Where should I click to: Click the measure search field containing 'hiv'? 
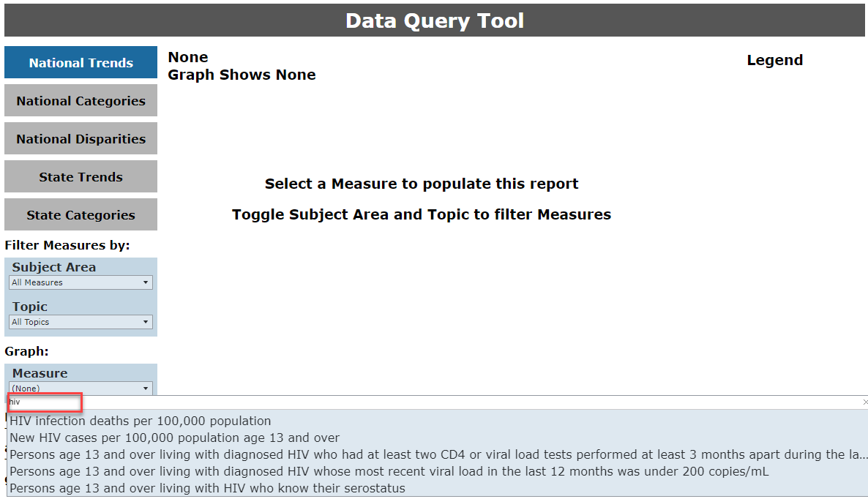click(45, 402)
